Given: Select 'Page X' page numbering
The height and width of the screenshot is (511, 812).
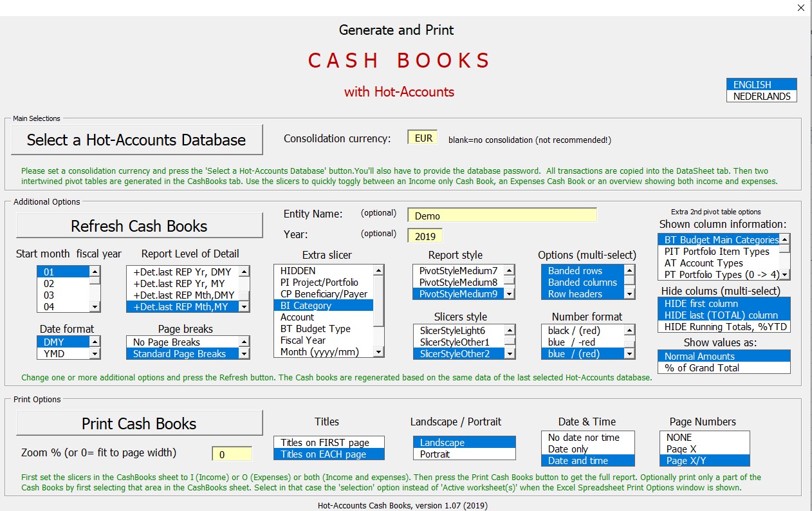Looking at the screenshot, I should point(705,449).
